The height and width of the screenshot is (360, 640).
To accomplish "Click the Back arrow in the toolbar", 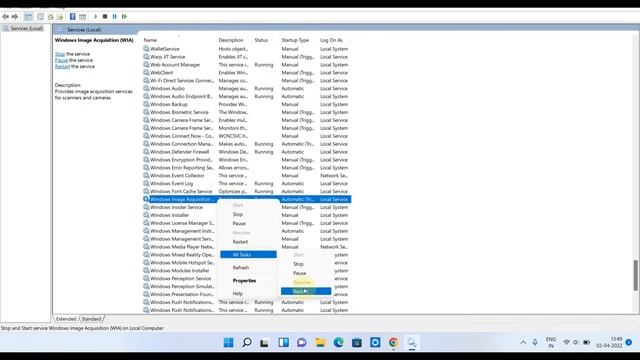I will (5, 17).
